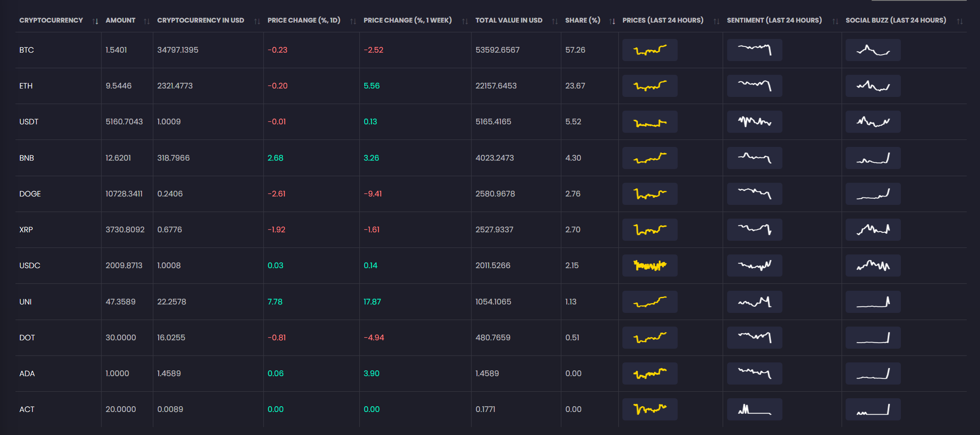This screenshot has height=435, width=980.
Task: Select the USDT row name
Action: tap(29, 122)
